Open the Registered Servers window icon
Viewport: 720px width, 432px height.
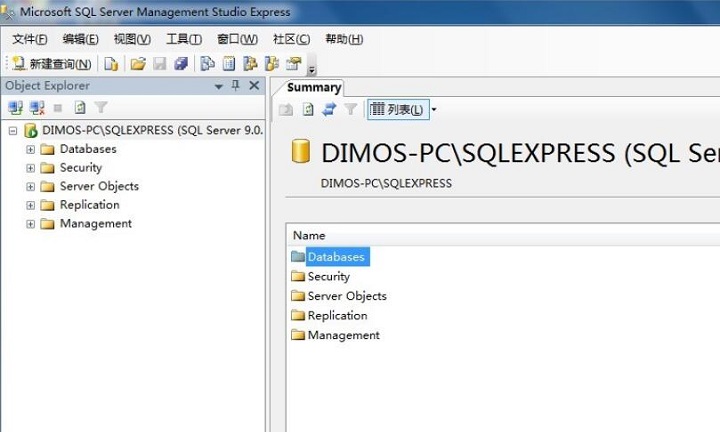(208, 64)
